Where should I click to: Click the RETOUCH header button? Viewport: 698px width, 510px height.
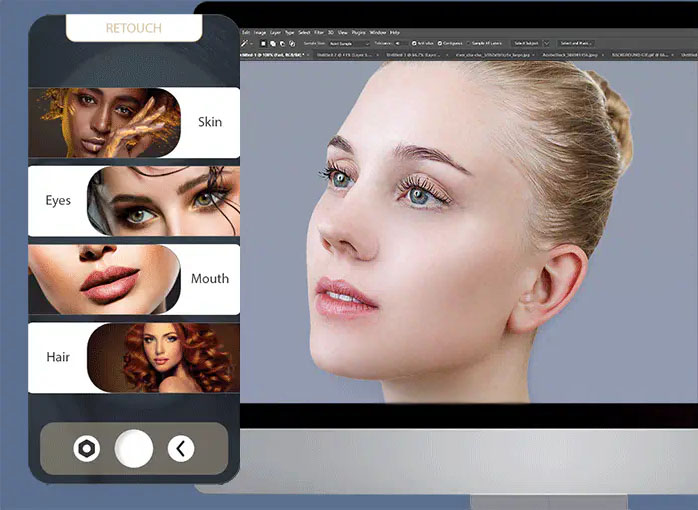[x=134, y=28]
